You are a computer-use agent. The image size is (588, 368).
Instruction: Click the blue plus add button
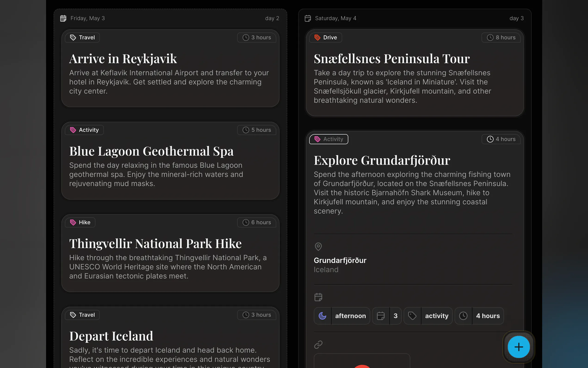click(x=519, y=347)
